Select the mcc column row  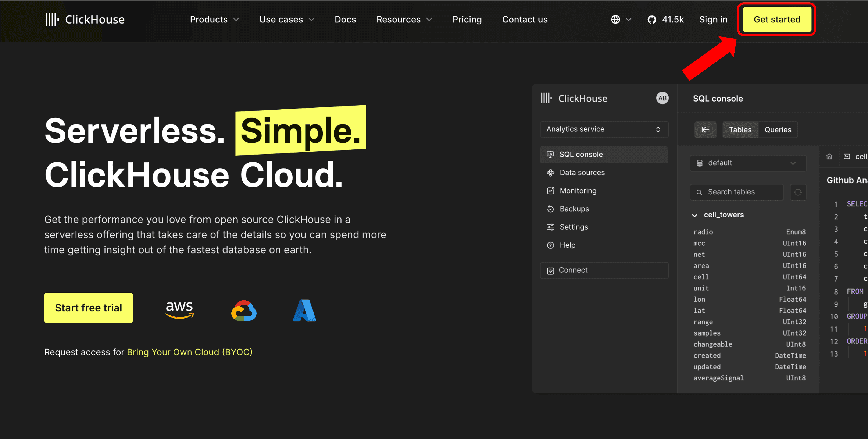point(749,243)
